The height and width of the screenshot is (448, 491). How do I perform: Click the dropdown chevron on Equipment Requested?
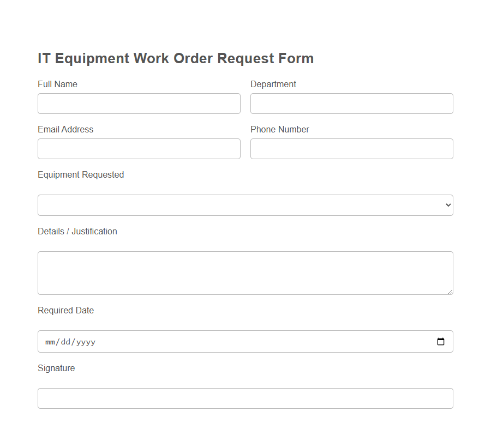pos(446,205)
